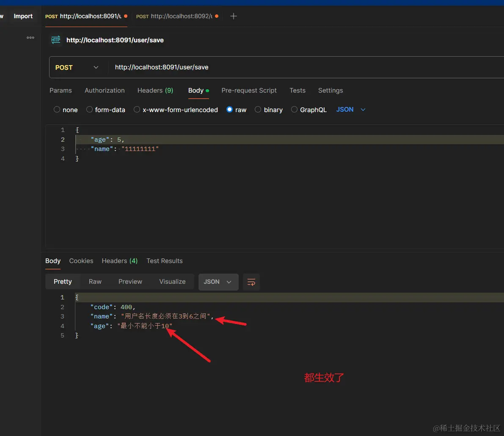
Task: Open the Pre-request Script tab
Action: pos(249,90)
